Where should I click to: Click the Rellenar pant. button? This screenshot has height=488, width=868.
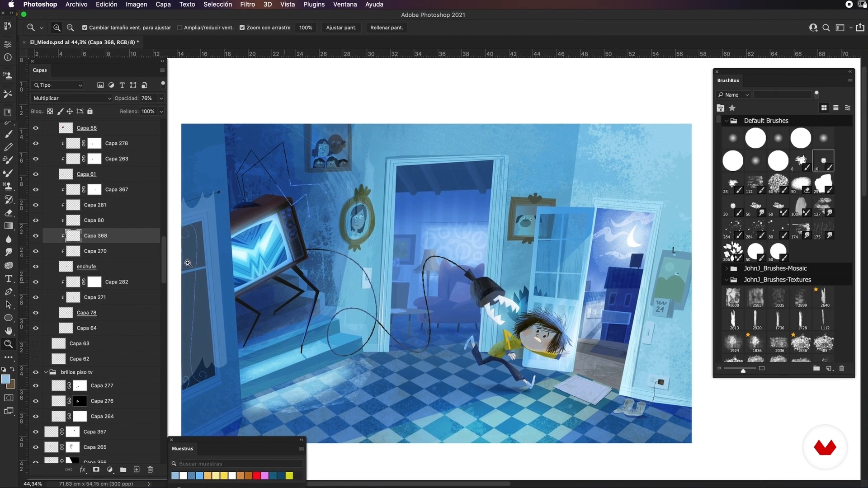[387, 28]
